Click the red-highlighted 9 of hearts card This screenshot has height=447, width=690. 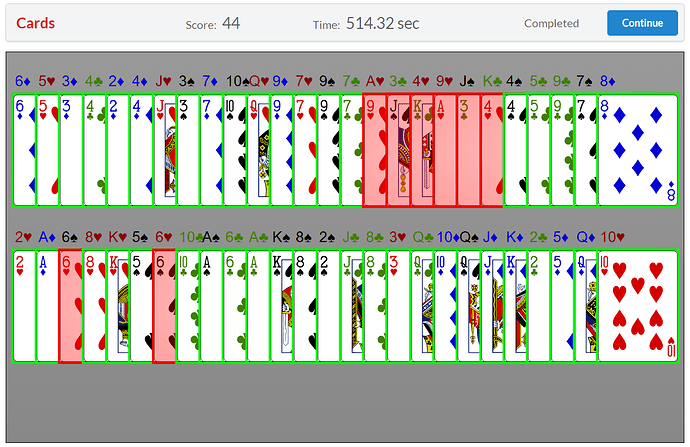[x=375, y=150]
